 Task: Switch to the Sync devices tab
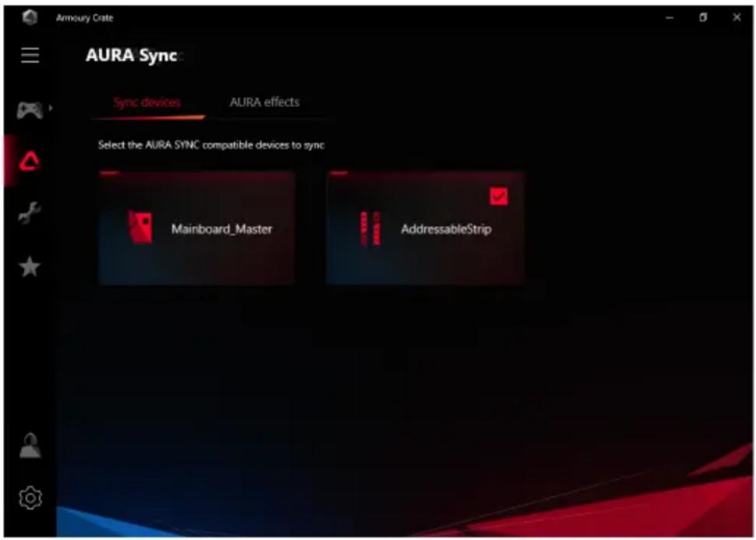pos(147,102)
